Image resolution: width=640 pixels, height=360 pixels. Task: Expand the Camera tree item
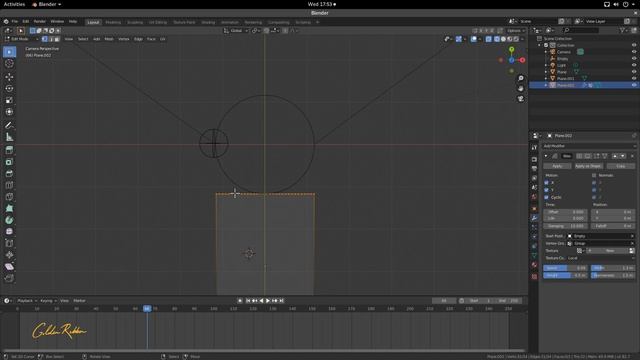point(546,52)
